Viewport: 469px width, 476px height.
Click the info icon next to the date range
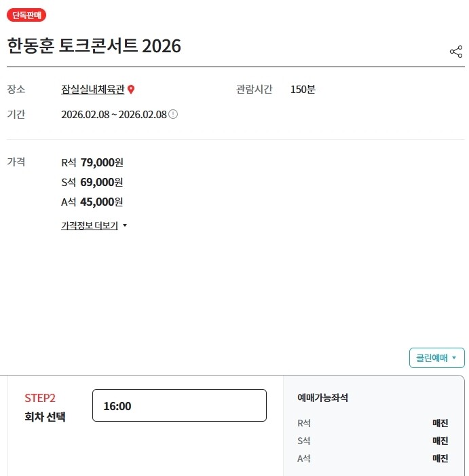[173, 114]
